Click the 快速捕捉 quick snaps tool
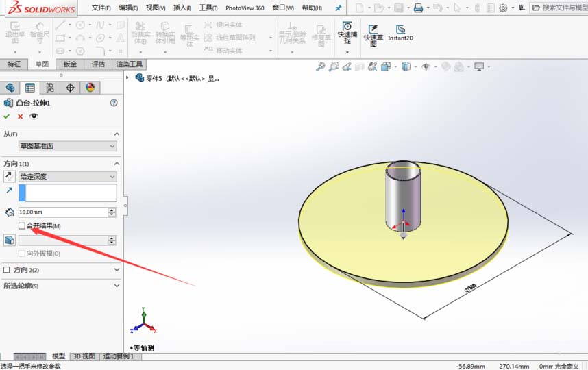This screenshot has width=588, height=370. [x=347, y=33]
